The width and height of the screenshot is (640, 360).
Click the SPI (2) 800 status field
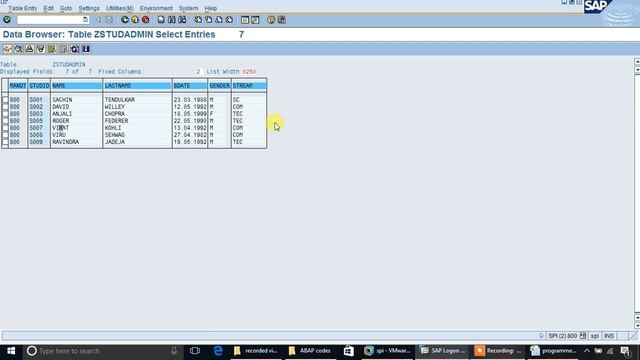coord(562,336)
